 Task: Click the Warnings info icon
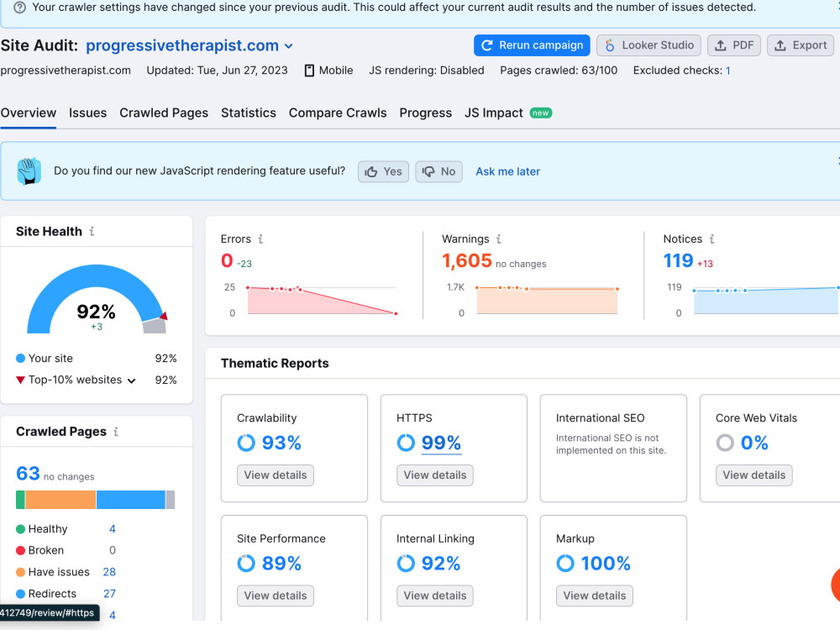tap(498, 239)
